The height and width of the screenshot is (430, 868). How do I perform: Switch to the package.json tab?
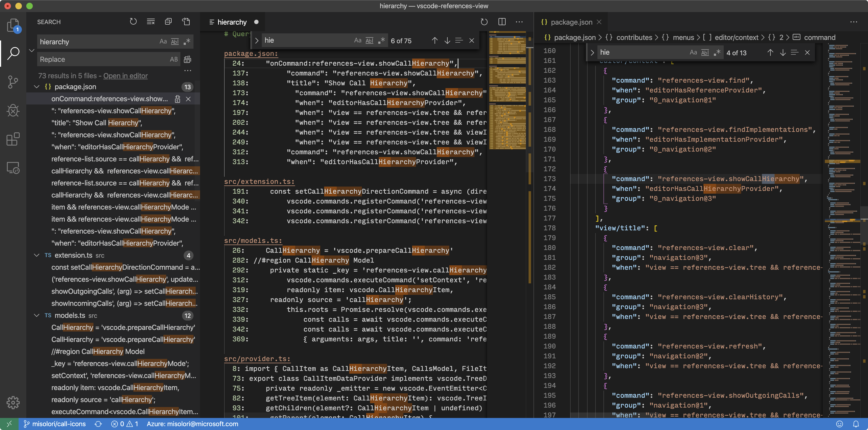572,22
